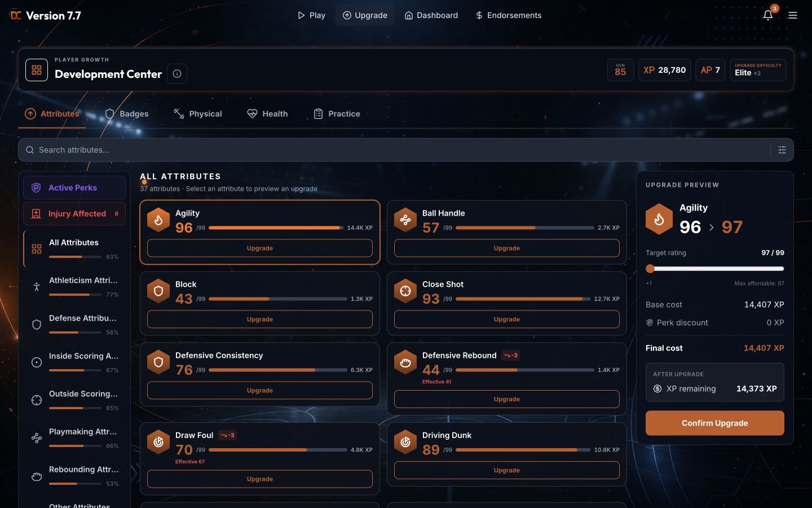Select the Rebounding Attributes category
This screenshot has width=812, height=508.
tap(74, 476)
